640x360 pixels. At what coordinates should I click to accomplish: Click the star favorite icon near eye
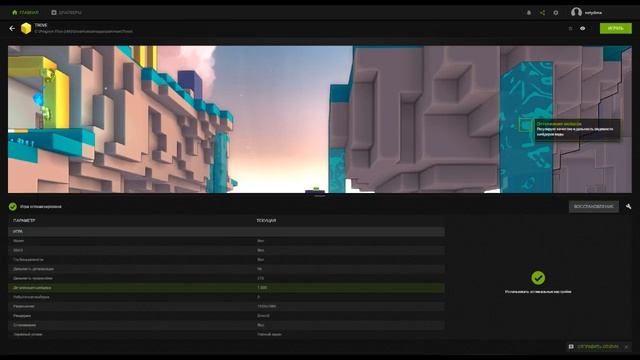[570, 29]
